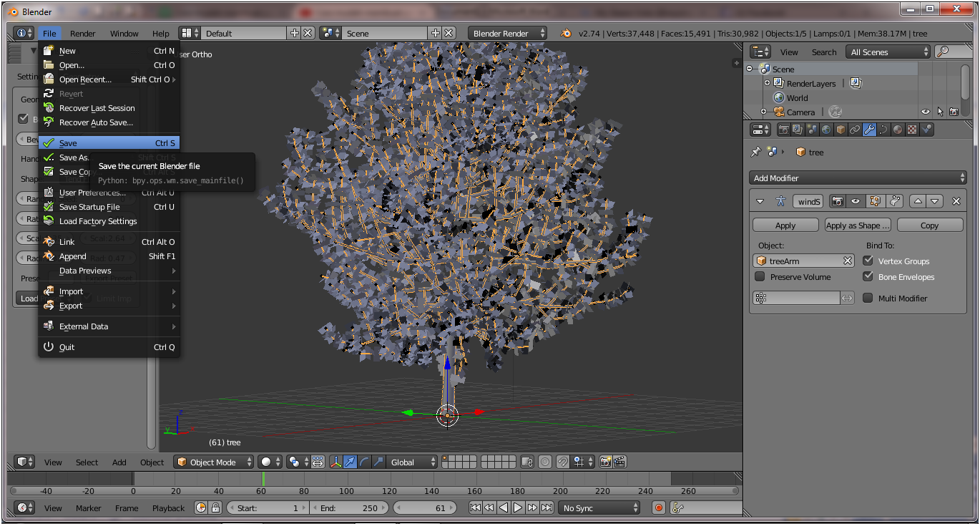Screen dimensions: 980x524
Task: Open the Texture checkerboard tab
Action: pyautogui.click(x=912, y=130)
